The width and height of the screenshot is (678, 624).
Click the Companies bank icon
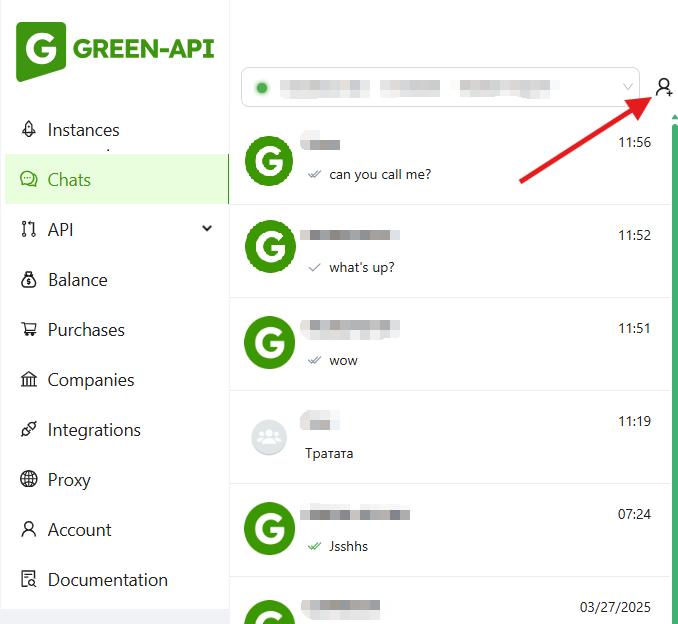coord(29,380)
